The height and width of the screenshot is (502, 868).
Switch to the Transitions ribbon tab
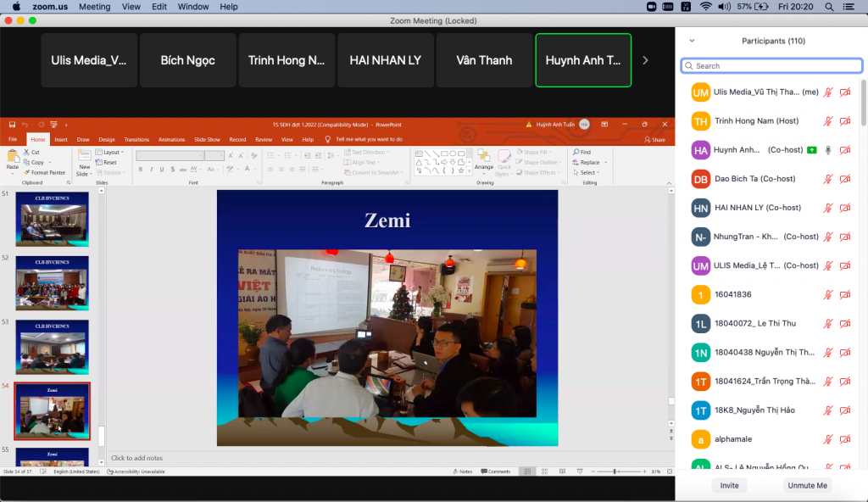click(136, 139)
